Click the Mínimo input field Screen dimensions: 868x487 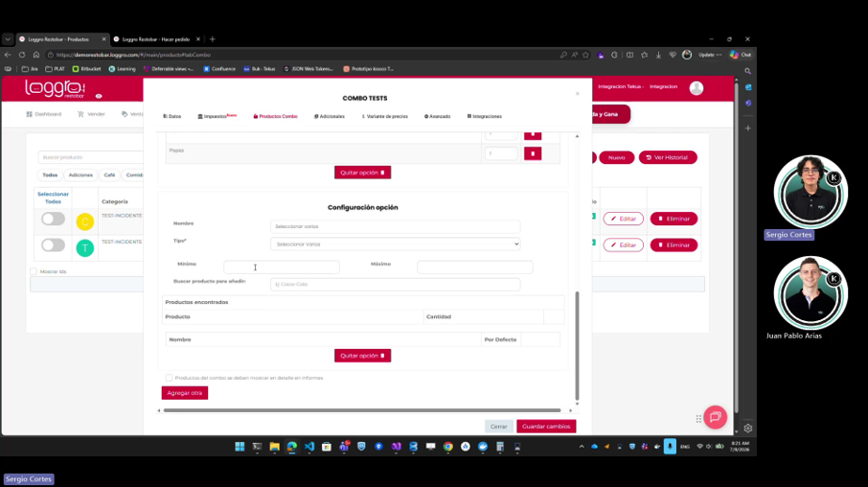(x=282, y=267)
